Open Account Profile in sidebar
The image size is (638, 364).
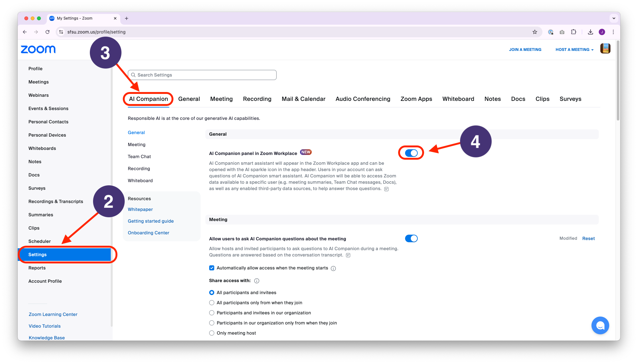tap(45, 281)
